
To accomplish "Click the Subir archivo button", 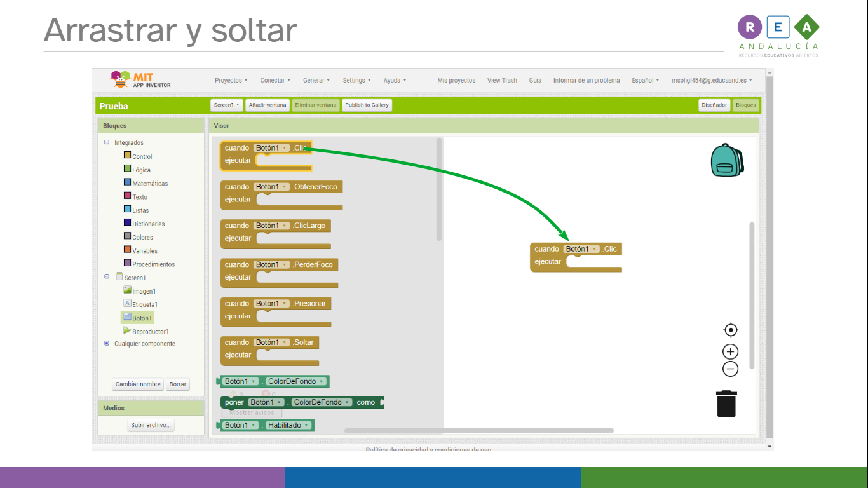I will 151,425.
